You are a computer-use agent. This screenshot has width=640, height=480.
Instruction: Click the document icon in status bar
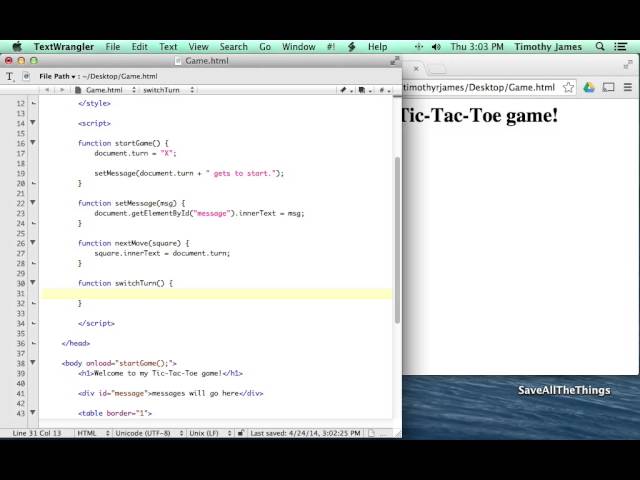tap(371, 433)
